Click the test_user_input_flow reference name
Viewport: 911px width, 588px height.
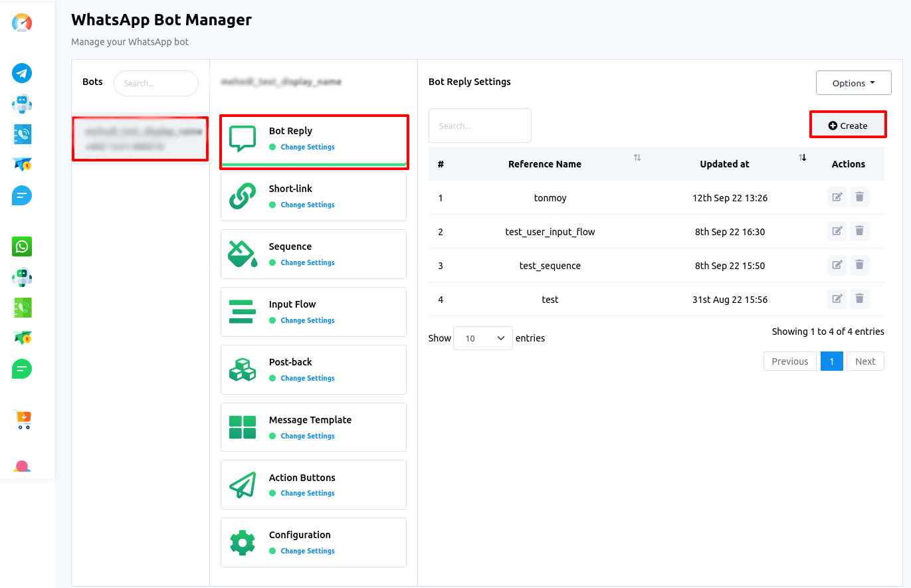(550, 232)
